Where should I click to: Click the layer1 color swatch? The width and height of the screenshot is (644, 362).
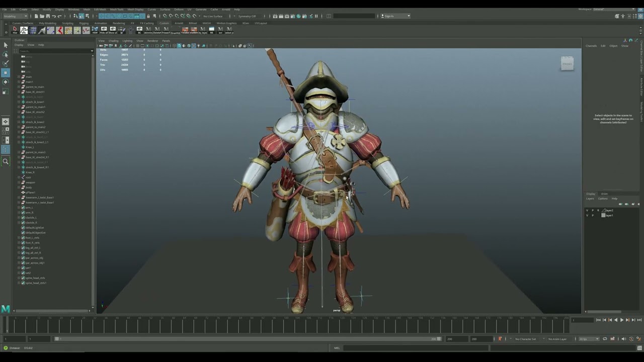[603, 215]
